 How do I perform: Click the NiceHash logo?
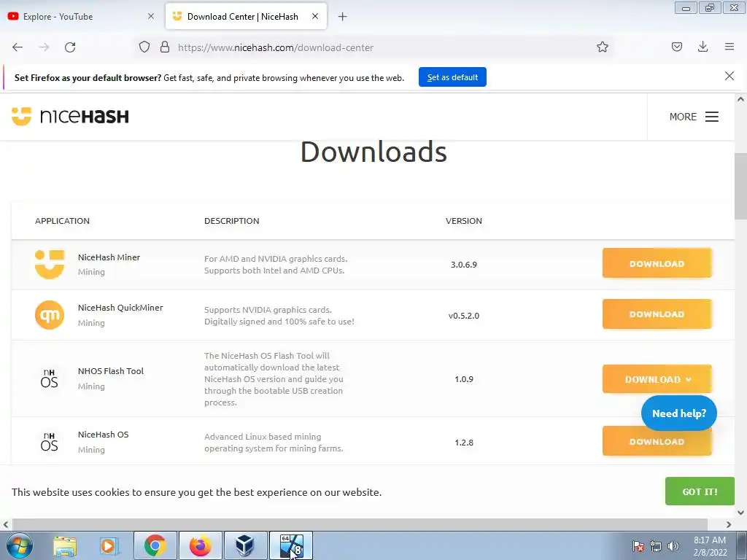pos(70,116)
